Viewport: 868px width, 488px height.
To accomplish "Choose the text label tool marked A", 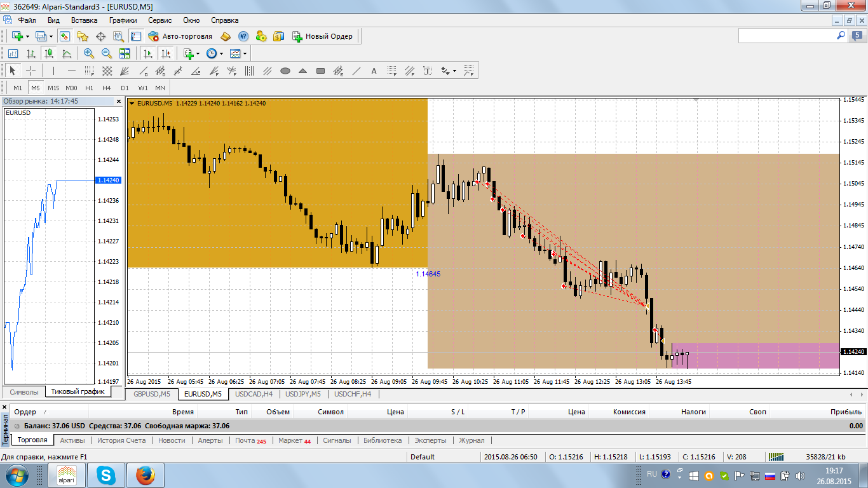I will click(x=374, y=71).
